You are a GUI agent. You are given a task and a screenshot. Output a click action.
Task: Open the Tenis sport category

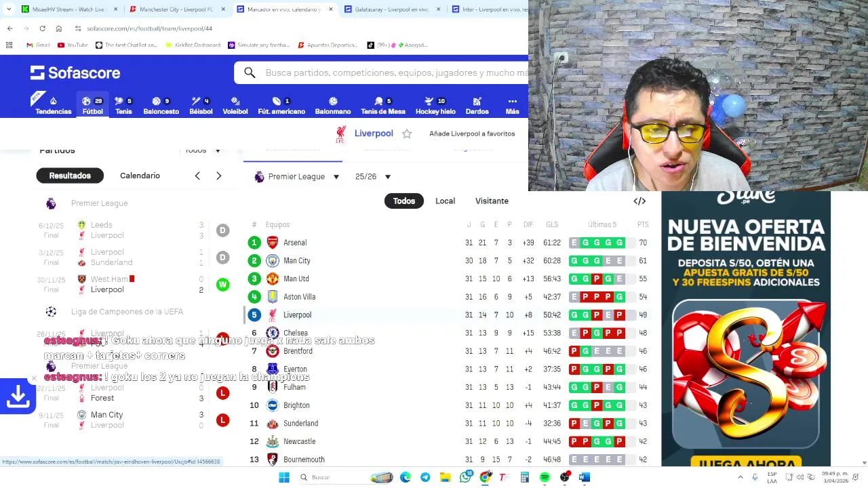123,105
